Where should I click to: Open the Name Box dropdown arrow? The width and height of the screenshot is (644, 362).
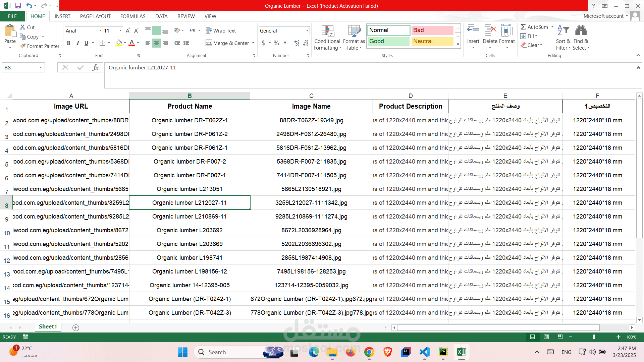click(41, 68)
